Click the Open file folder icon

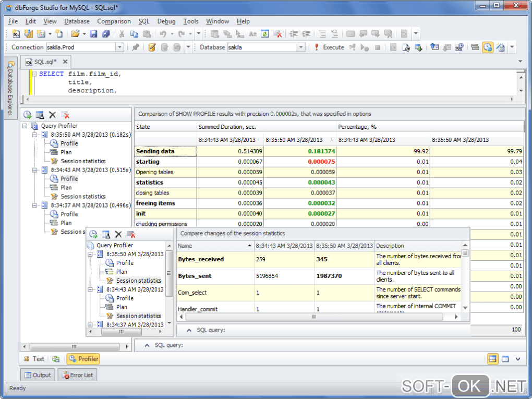75,34
